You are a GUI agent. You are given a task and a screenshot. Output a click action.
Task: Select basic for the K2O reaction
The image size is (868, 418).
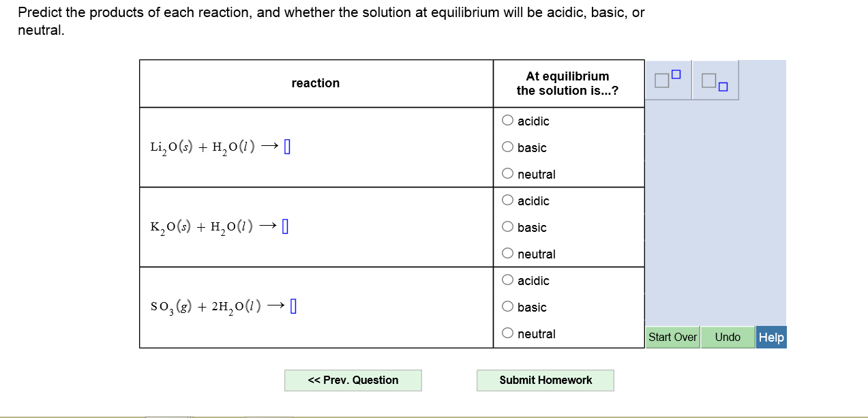(x=507, y=226)
